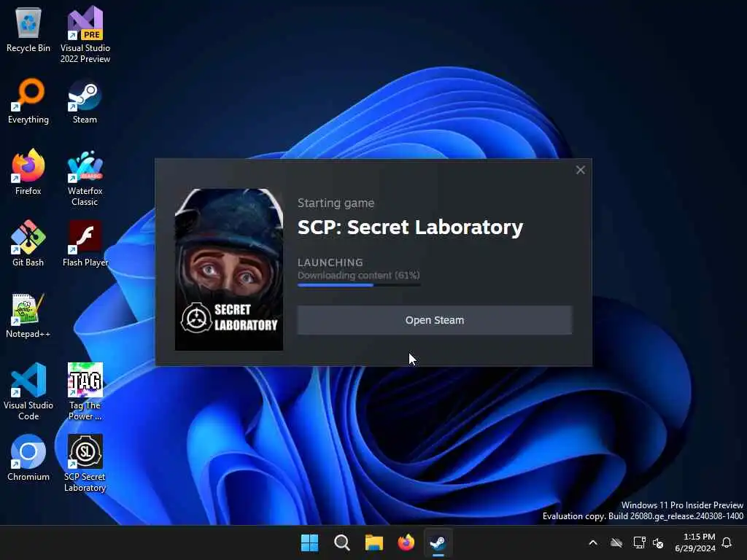
Task: Select the Git Bash shortcut
Action: click(x=28, y=244)
